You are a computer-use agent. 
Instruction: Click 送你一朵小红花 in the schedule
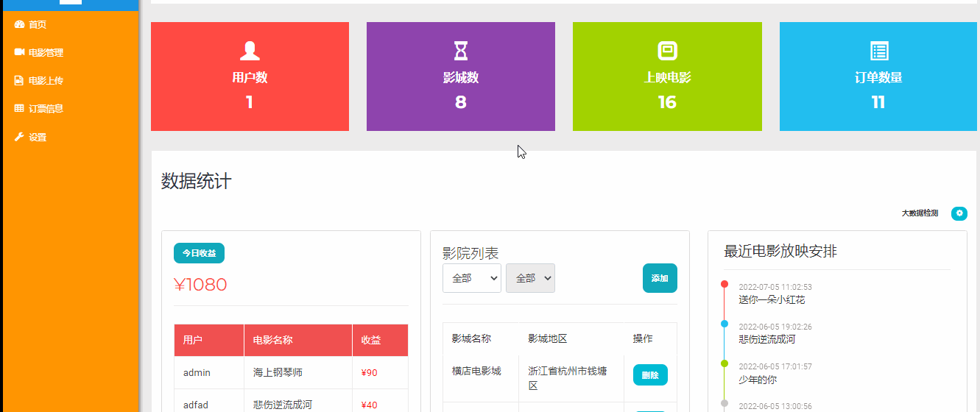(x=772, y=300)
